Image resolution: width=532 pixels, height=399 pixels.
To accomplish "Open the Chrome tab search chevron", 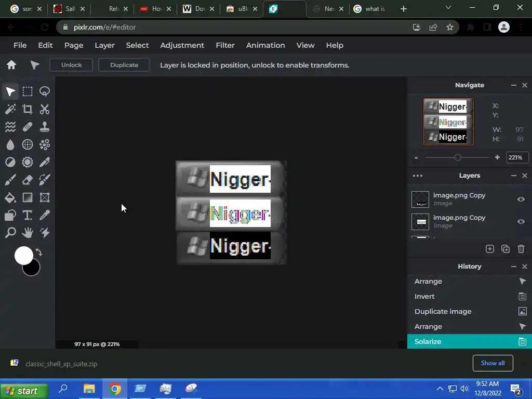I will click(x=448, y=7).
